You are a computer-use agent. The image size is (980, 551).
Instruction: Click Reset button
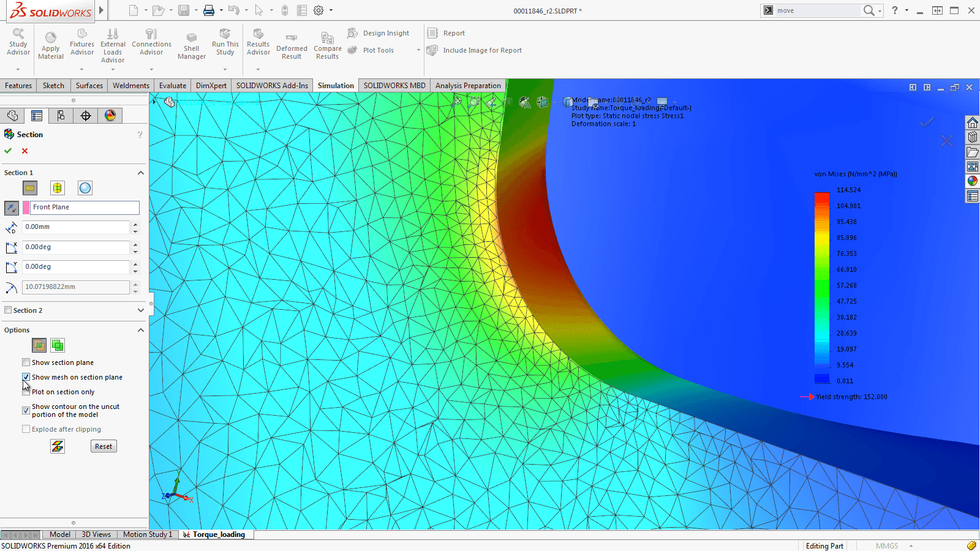[x=104, y=446]
